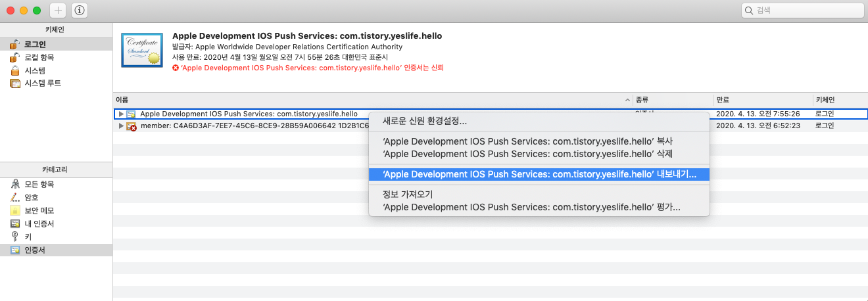868x301 pixels.
Task: Click the 시스템 locked padlock icon
Action: coord(15,70)
